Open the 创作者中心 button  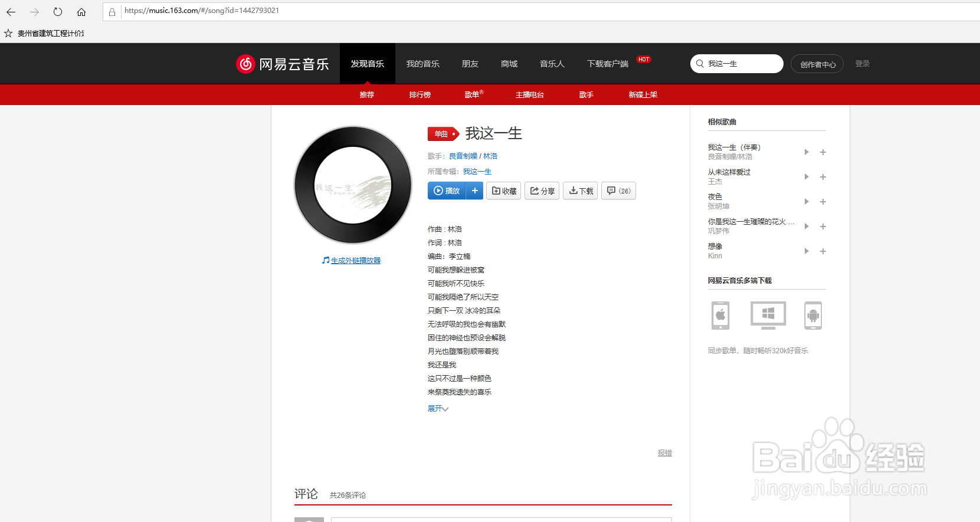point(817,64)
